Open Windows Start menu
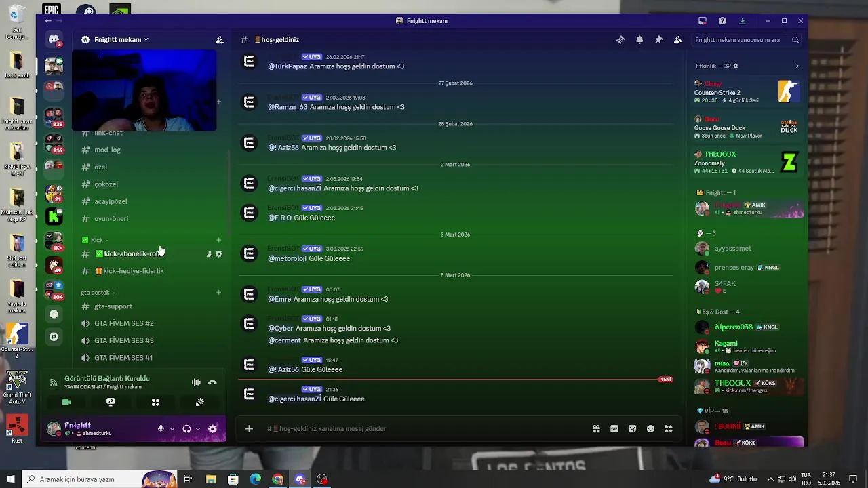 click(x=10, y=479)
